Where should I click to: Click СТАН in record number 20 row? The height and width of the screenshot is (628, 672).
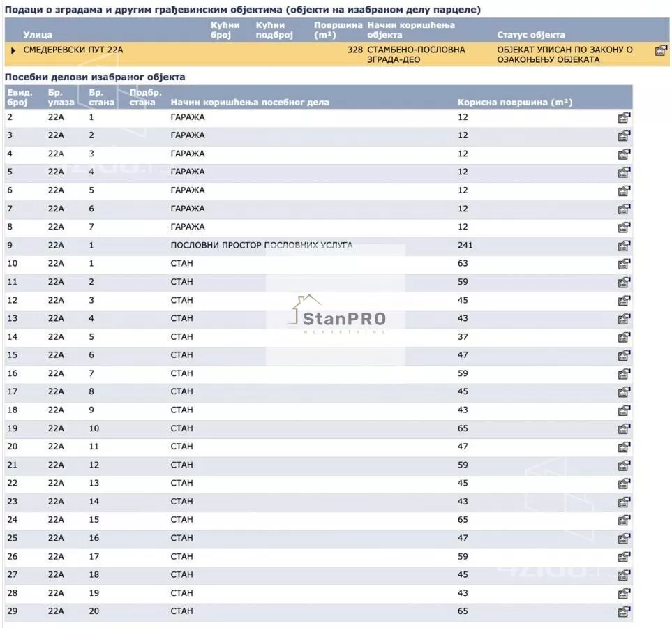181,447
